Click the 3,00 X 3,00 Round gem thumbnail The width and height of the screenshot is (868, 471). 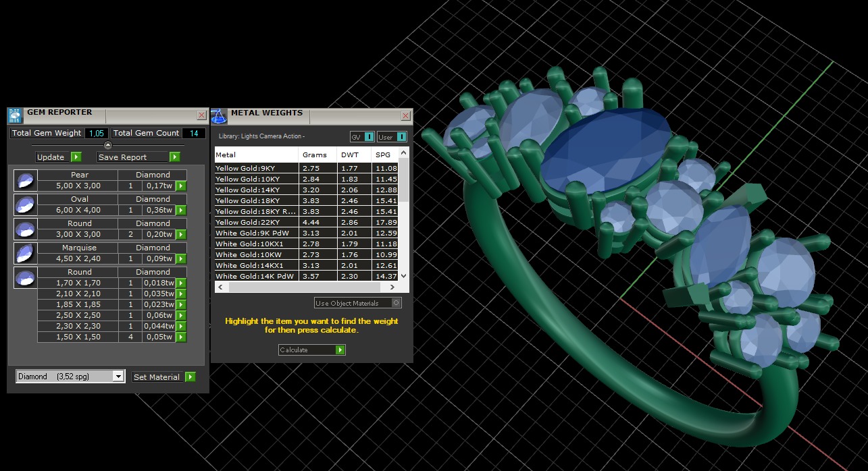coord(25,229)
